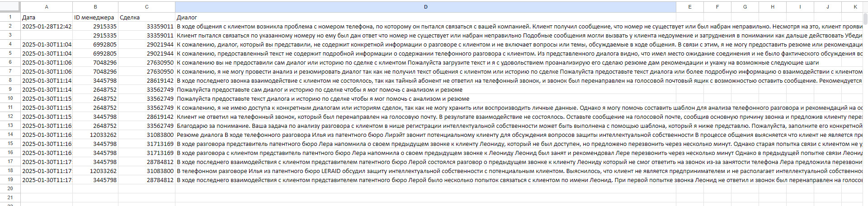Click the select-all corner box of the sheet
868x206 pixels.
10,7
